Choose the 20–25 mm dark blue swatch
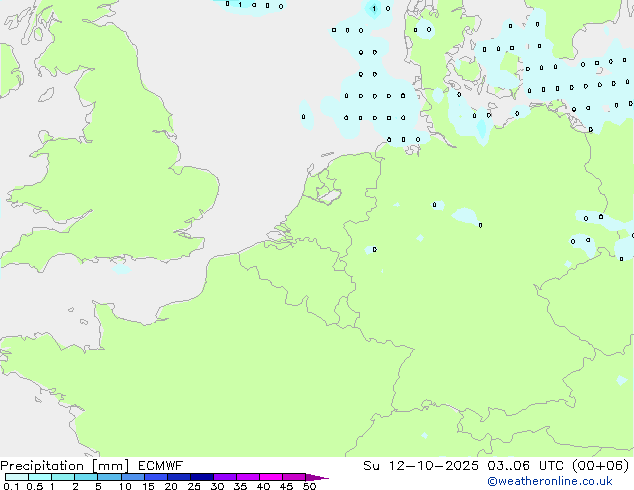Screen dimensions: 634x490 coord(178,477)
